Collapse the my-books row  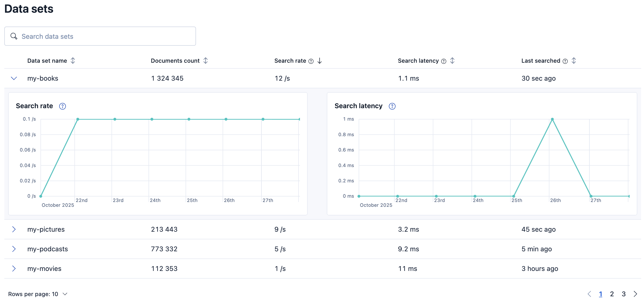coord(14,79)
